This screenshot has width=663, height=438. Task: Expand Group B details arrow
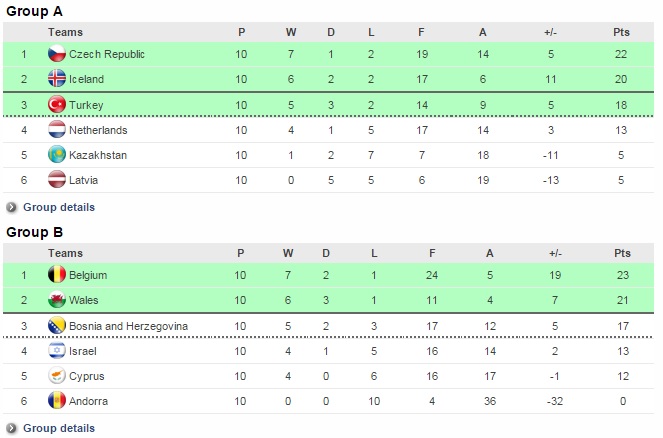click(x=12, y=429)
